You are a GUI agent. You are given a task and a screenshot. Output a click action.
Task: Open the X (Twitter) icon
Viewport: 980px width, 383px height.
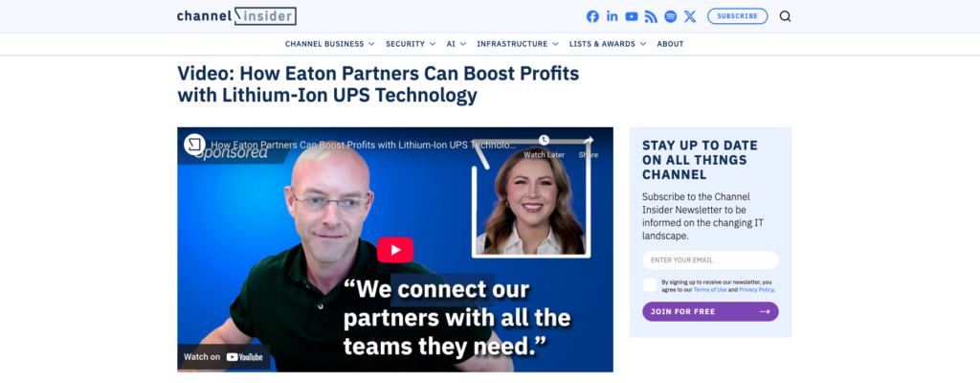click(x=690, y=17)
